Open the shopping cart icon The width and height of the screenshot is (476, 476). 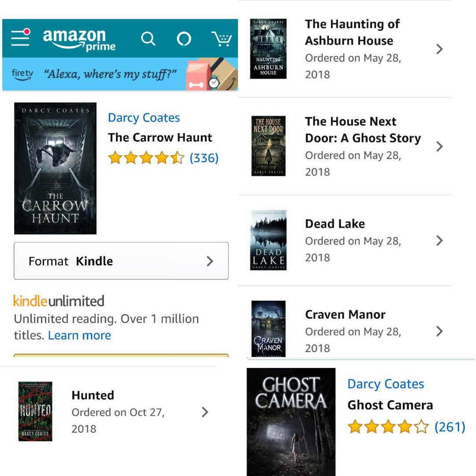coord(222,39)
